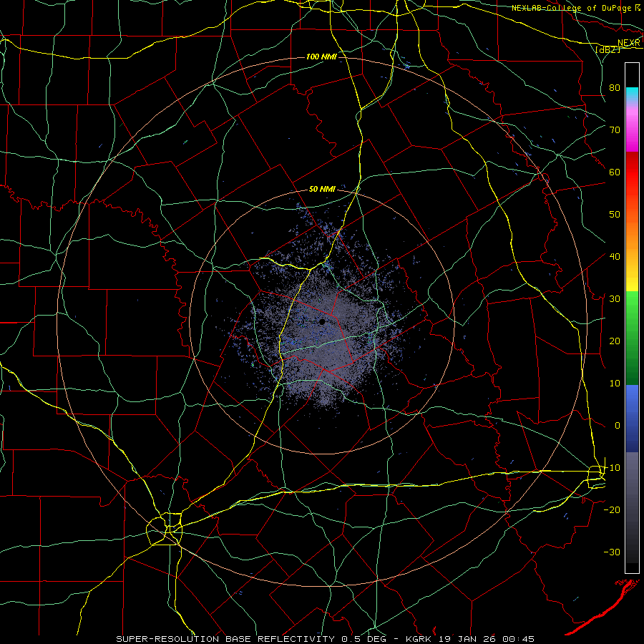
Task: Click the 50 value on the dBZ scale
Action: tap(615, 215)
